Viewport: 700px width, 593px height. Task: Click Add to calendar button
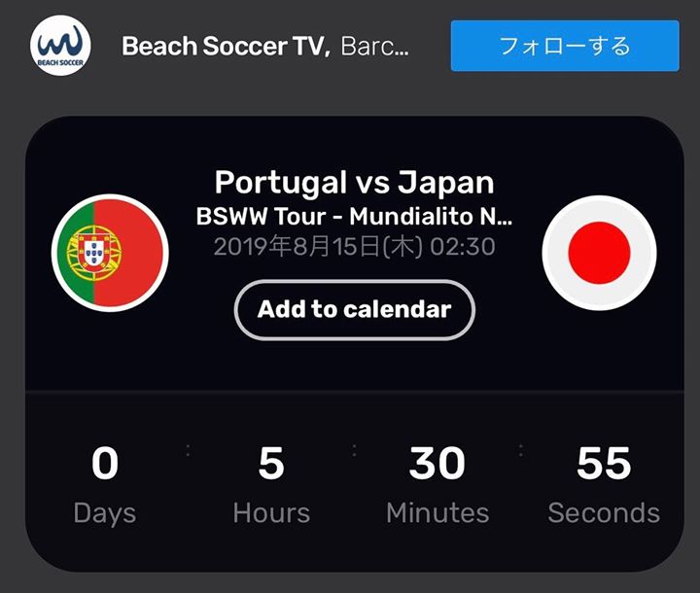(x=355, y=309)
